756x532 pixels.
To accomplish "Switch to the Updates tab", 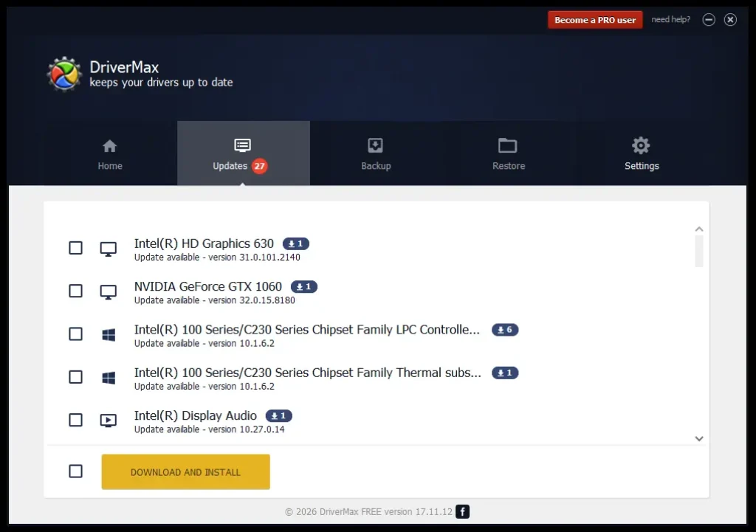I will coord(243,154).
